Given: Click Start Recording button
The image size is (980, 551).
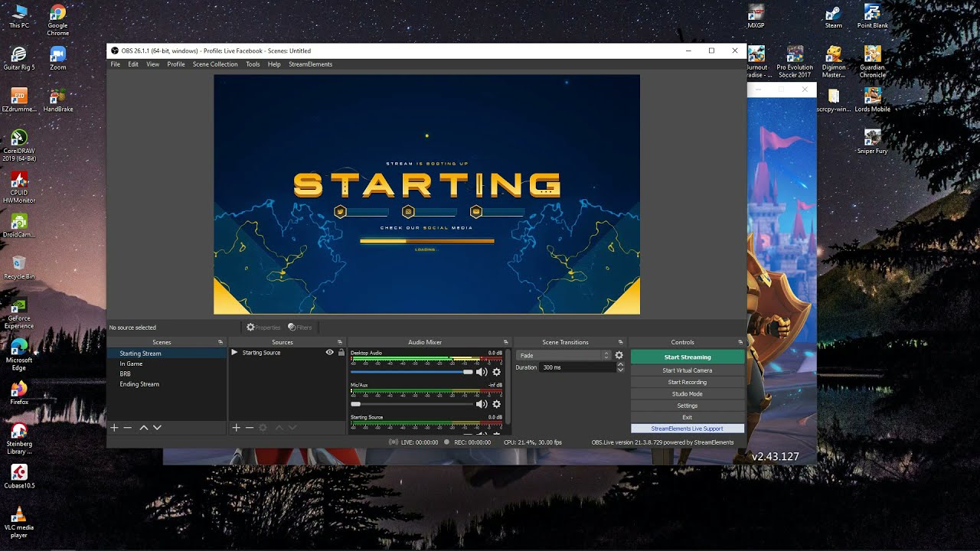Looking at the screenshot, I should (688, 382).
